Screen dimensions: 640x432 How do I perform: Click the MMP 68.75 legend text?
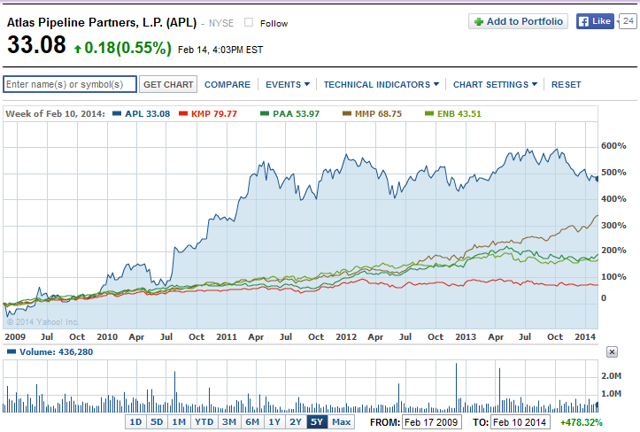coord(378,114)
